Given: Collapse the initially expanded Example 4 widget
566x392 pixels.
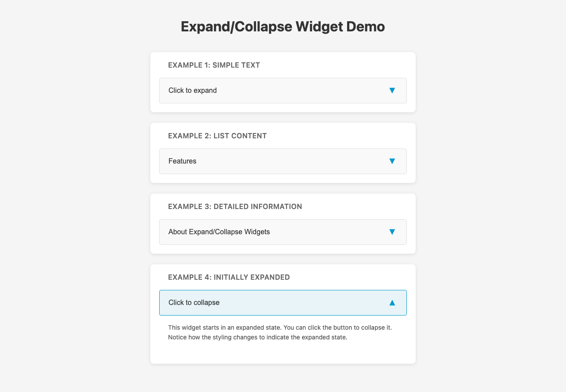Looking at the screenshot, I should pos(283,303).
